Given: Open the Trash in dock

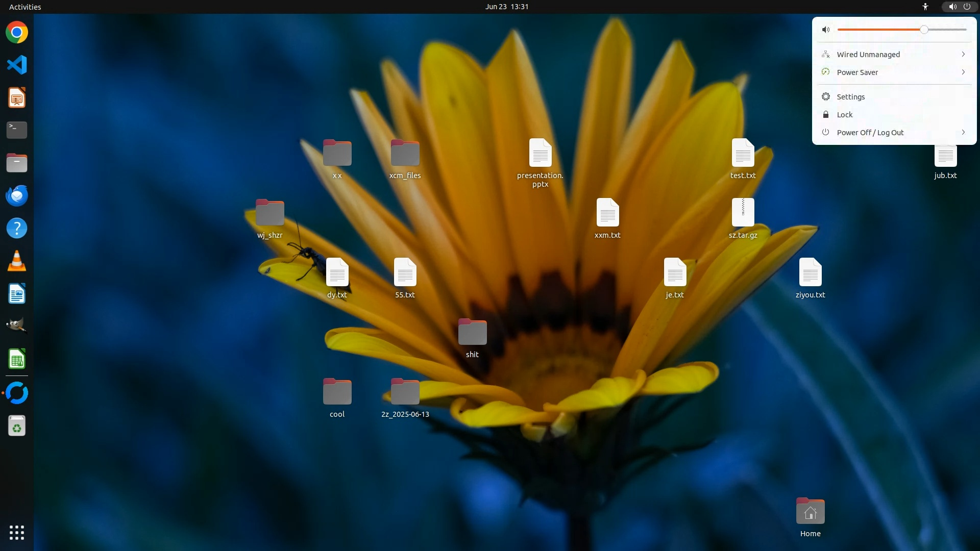Looking at the screenshot, I should 17,425.
